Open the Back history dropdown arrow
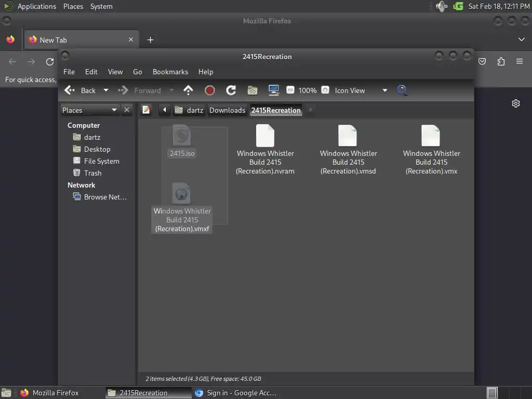This screenshot has width=532, height=399. tap(106, 90)
